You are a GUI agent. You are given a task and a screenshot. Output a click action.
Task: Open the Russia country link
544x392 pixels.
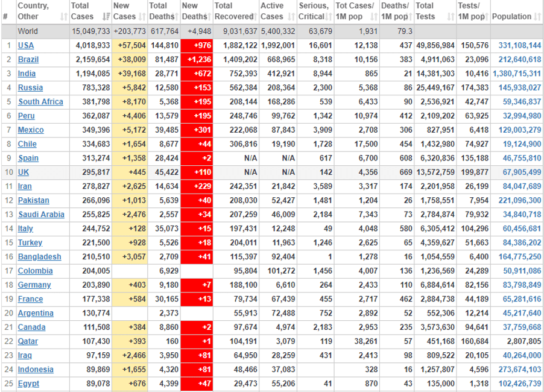31,88
